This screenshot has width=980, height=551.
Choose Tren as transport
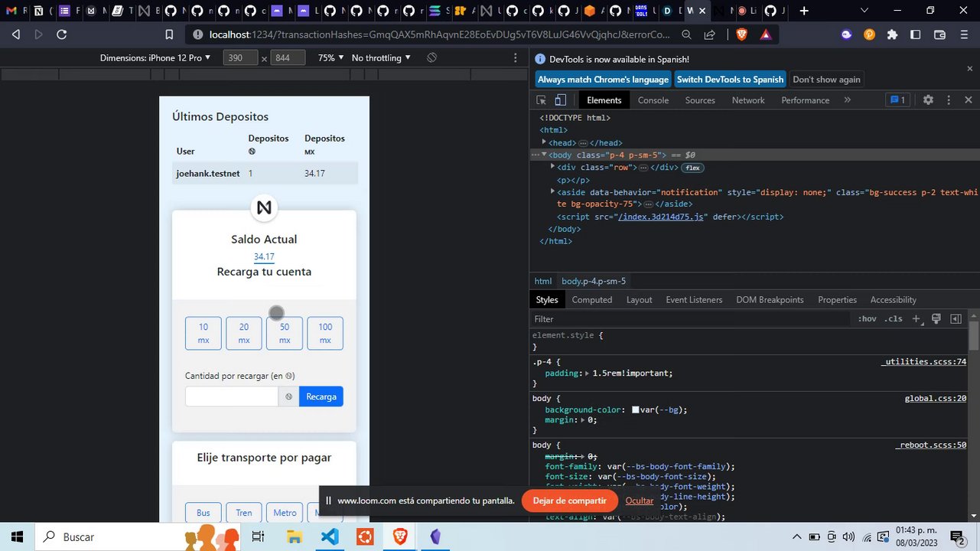point(244,513)
